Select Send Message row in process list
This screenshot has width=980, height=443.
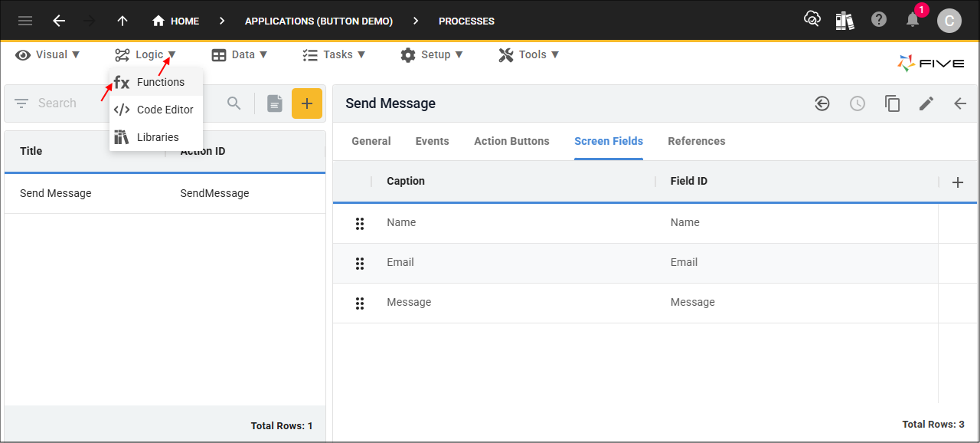click(165, 194)
